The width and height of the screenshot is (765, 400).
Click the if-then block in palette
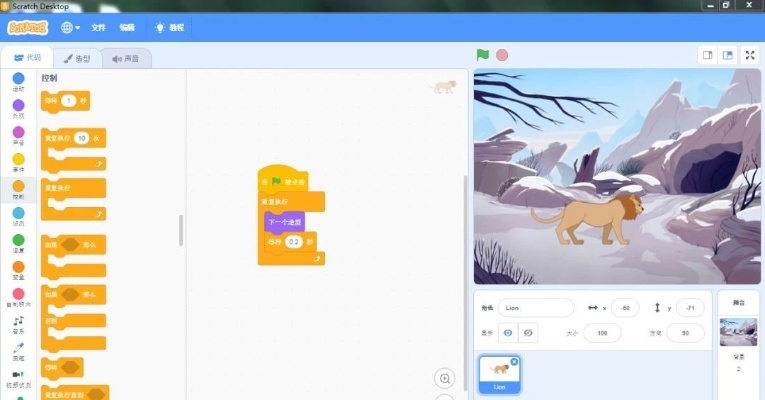73,257
